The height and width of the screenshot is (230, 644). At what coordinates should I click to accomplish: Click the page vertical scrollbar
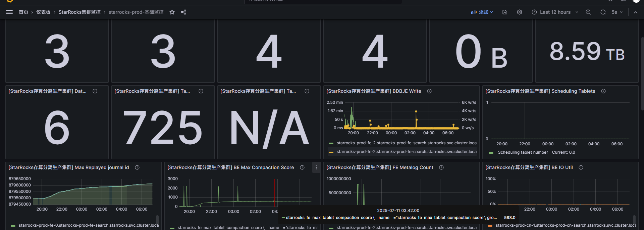[642, 74]
